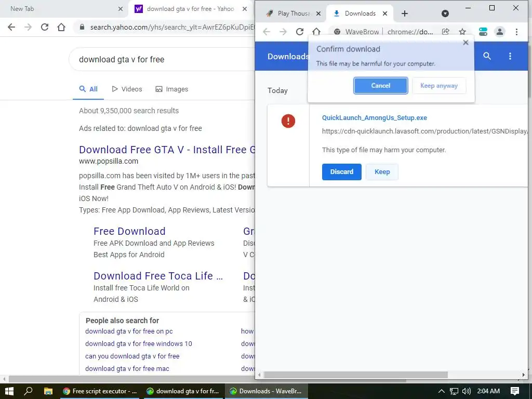Open a new tab in WaveBrowser
This screenshot has height=399, width=532.
click(404, 14)
